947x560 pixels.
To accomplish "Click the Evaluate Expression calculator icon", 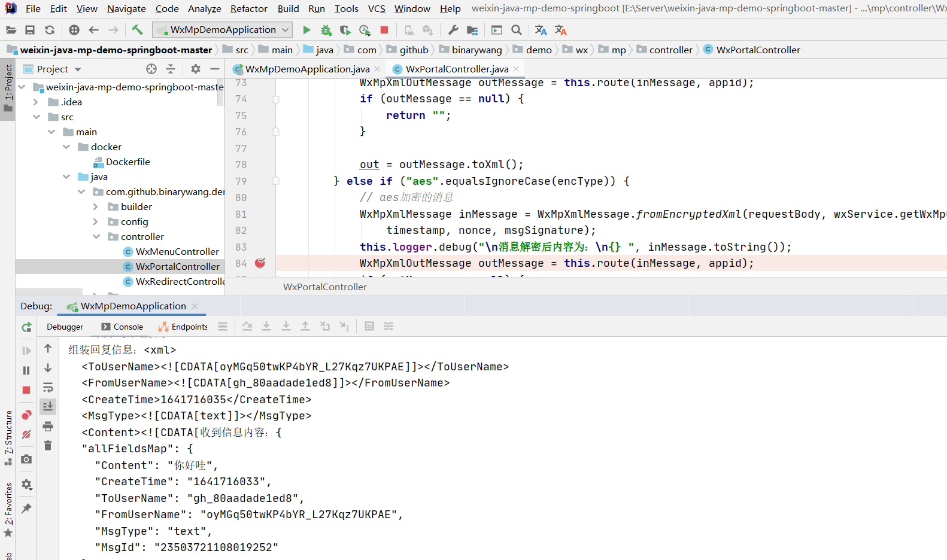I will point(369,326).
